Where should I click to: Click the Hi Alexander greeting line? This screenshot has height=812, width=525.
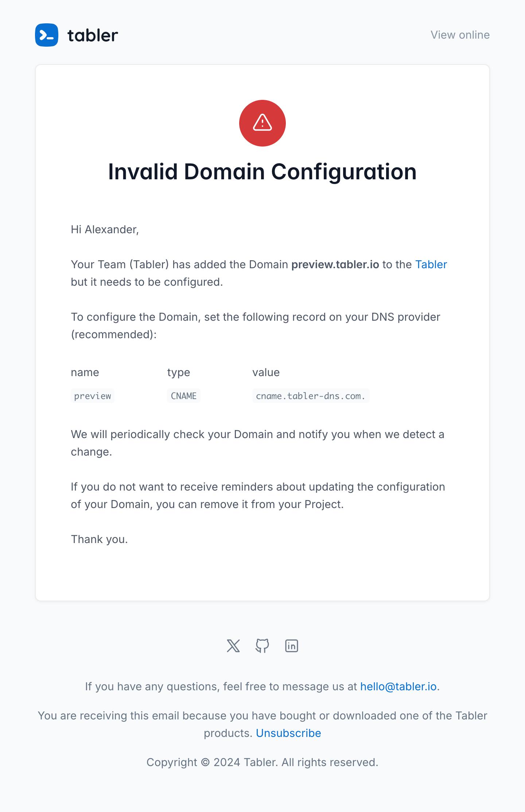(x=105, y=229)
